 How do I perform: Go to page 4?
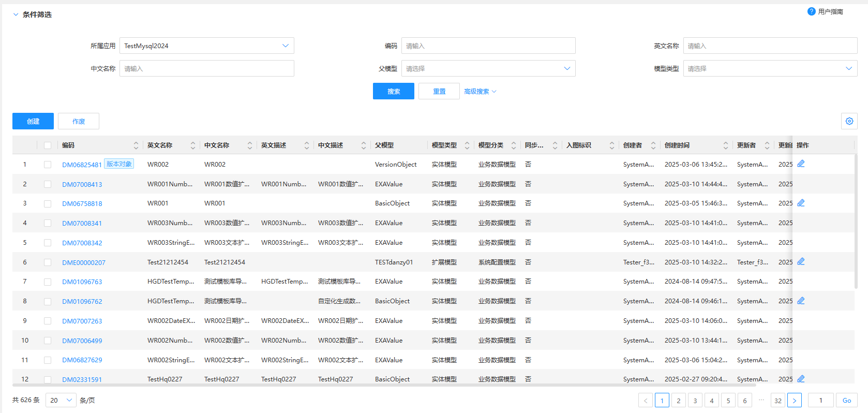click(712, 400)
